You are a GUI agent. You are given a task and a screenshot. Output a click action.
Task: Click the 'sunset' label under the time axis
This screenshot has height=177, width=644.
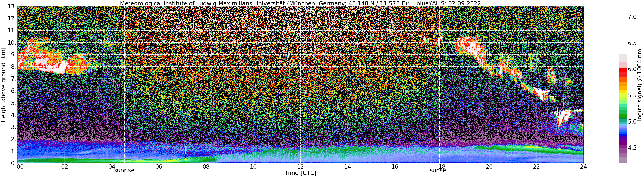pyautogui.click(x=439, y=171)
